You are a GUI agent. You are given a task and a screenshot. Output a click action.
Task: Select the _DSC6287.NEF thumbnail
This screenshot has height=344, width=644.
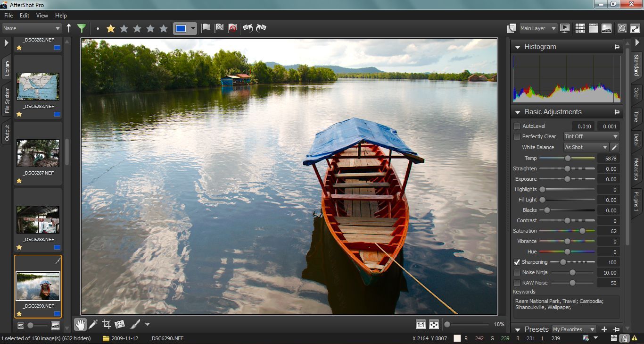click(38, 153)
